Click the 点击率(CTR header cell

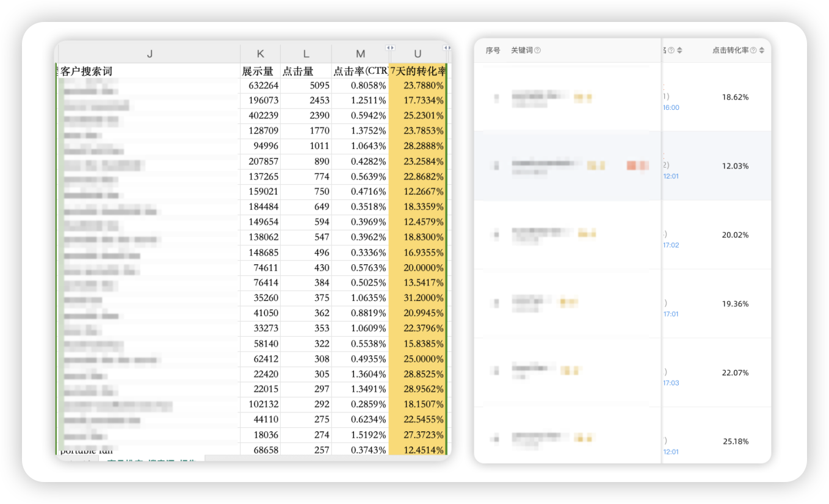pos(360,71)
